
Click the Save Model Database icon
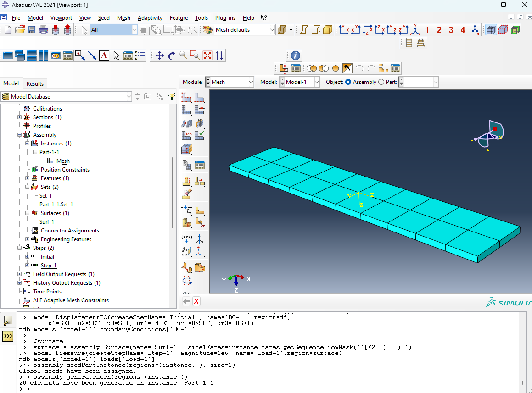tap(32, 30)
